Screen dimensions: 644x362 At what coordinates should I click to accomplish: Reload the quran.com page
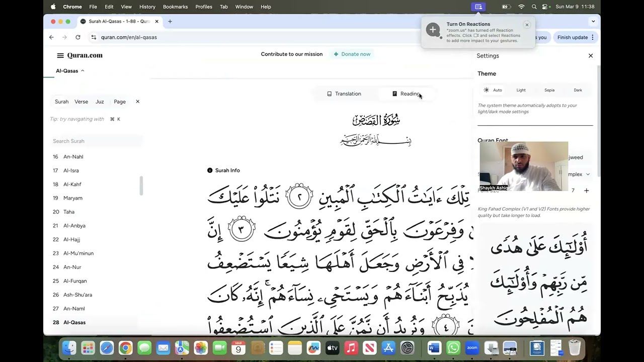[x=78, y=37]
